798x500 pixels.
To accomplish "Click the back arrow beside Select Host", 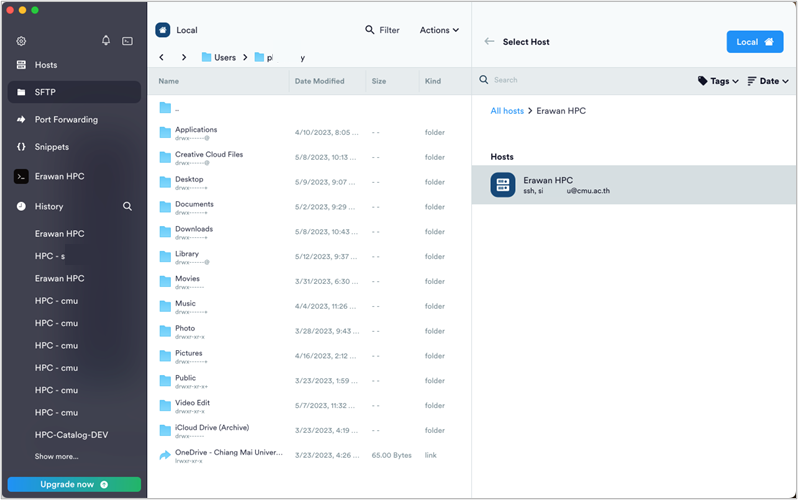I will click(x=489, y=42).
